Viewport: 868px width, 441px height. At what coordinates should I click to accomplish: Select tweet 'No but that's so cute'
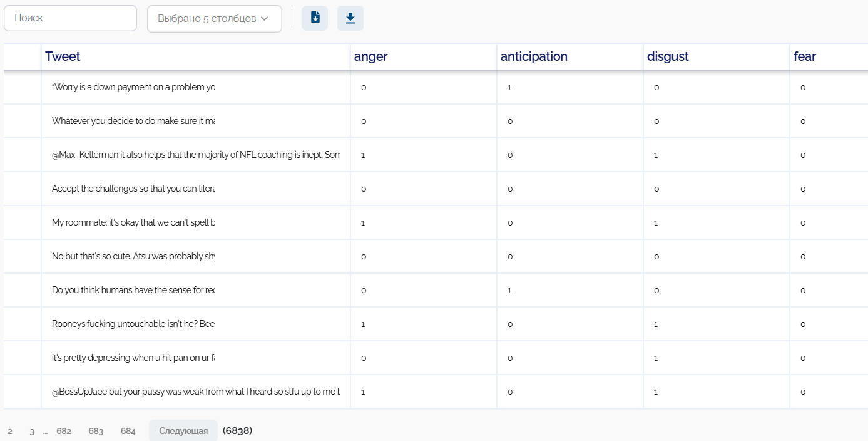tap(196, 257)
